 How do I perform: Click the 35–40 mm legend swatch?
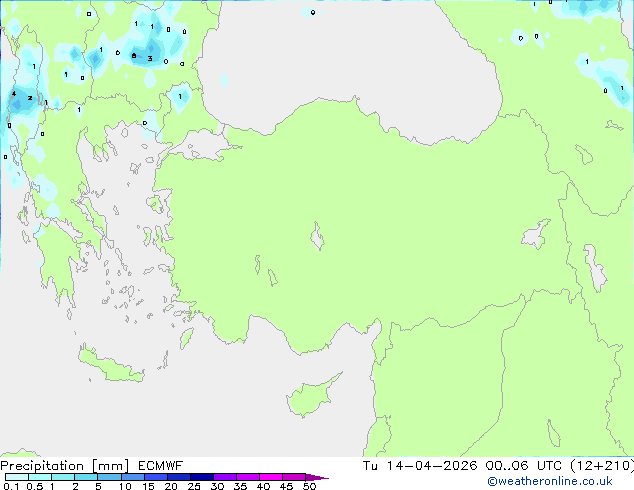point(247,477)
